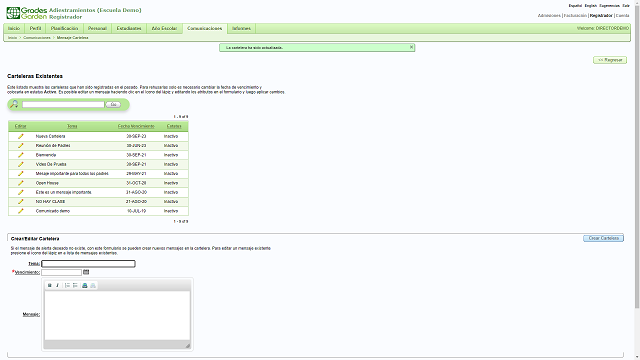Click the Inactivo status of Comunicado demo
The height and width of the screenshot is (360, 640).
pyautogui.click(x=171, y=211)
